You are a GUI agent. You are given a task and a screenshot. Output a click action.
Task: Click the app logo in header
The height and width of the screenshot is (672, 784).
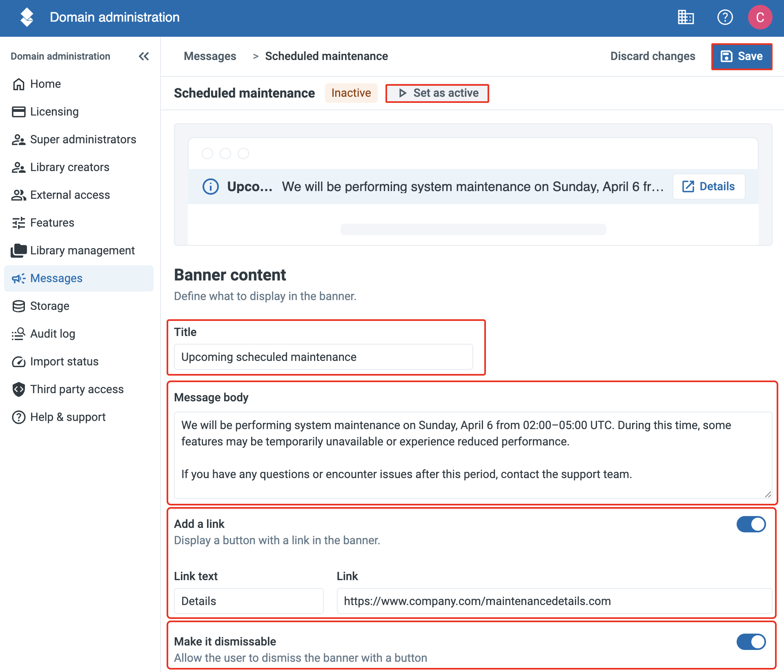pyautogui.click(x=27, y=17)
